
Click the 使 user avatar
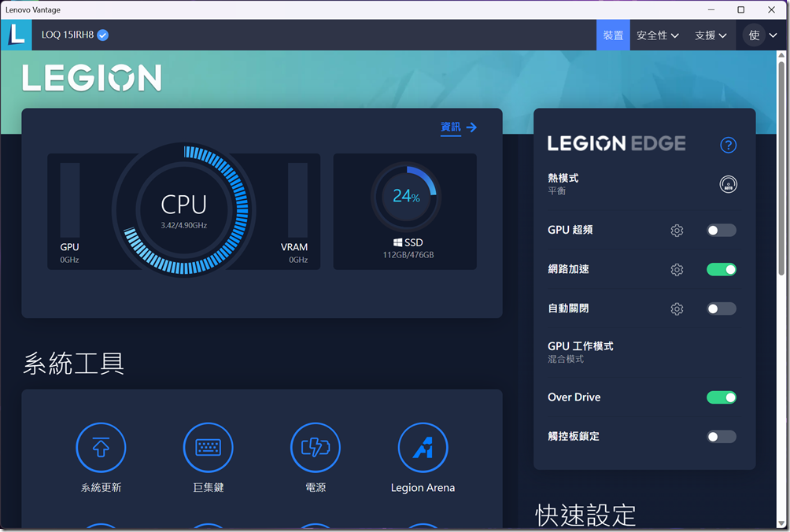pos(754,35)
